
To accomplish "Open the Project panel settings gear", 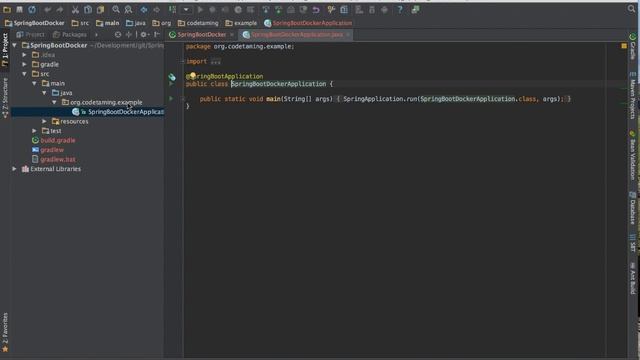I will [144, 35].
